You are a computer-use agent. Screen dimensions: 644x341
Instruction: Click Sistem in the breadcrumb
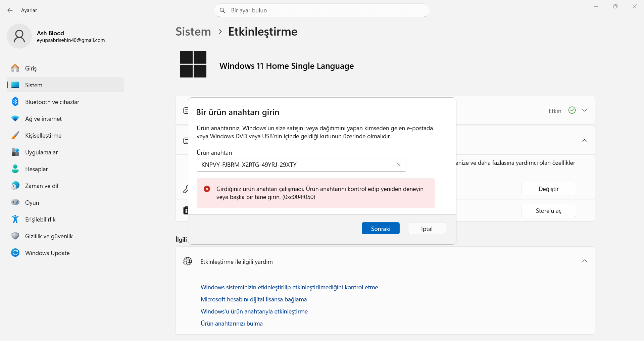(x=193, y=32)
